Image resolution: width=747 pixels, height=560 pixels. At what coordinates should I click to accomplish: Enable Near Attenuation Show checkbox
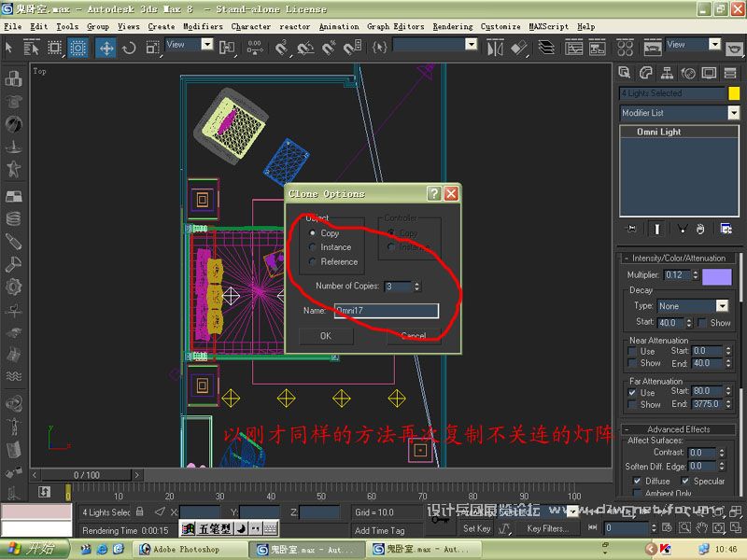click(632, 363)
